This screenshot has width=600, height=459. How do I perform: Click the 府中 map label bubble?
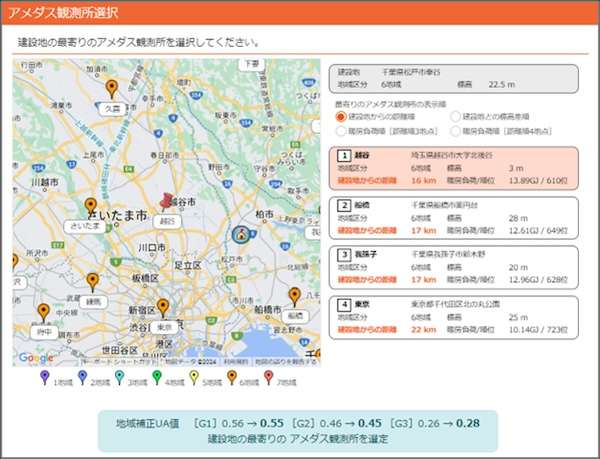[x=44, y=332]
